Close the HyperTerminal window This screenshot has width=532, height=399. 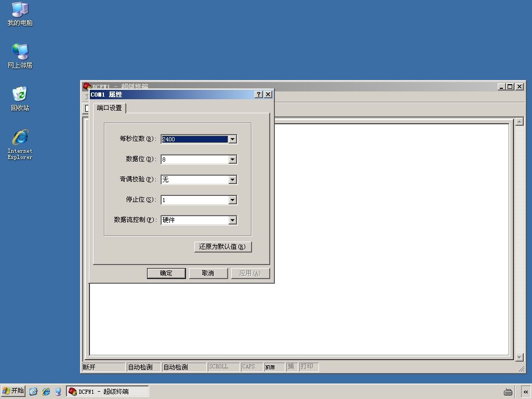520,87
